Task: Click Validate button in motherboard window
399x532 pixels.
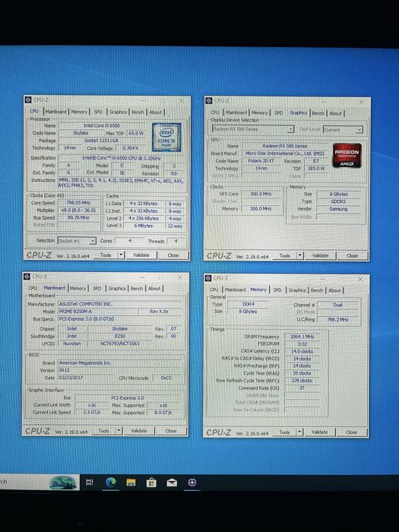Action: [x=139, y=431]
